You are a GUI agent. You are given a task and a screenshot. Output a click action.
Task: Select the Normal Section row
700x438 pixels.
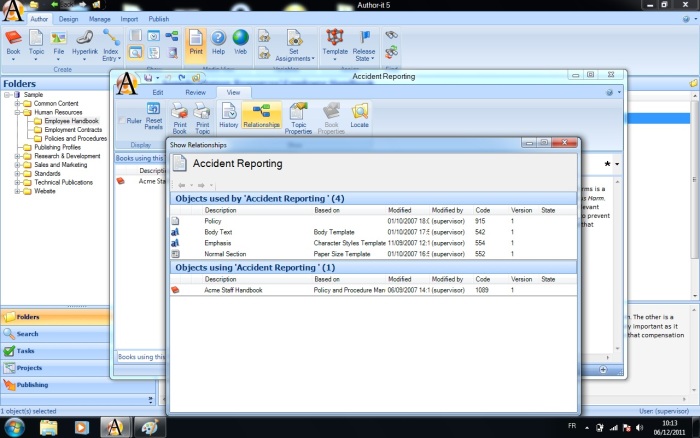(x=373, y=254)
